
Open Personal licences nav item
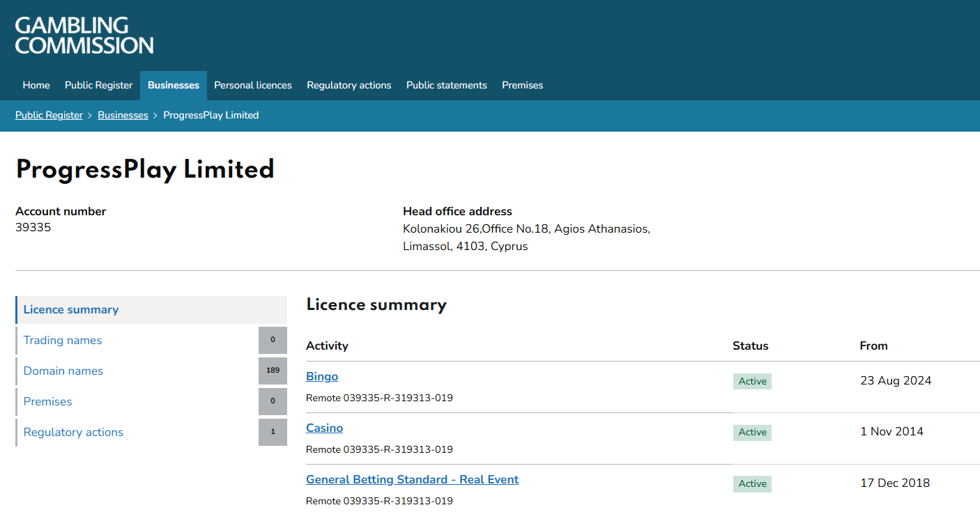point(253,85)
